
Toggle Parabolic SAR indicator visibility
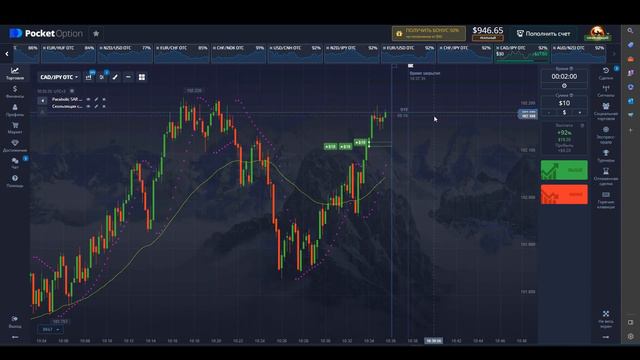pyautogui.click(x=88, y=99)
